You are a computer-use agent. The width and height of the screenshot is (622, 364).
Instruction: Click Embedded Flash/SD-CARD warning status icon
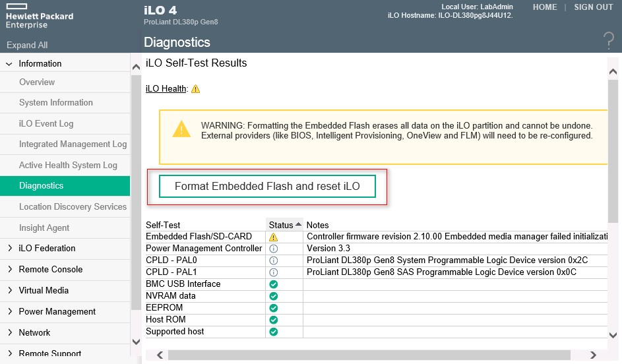pos(273,237)
